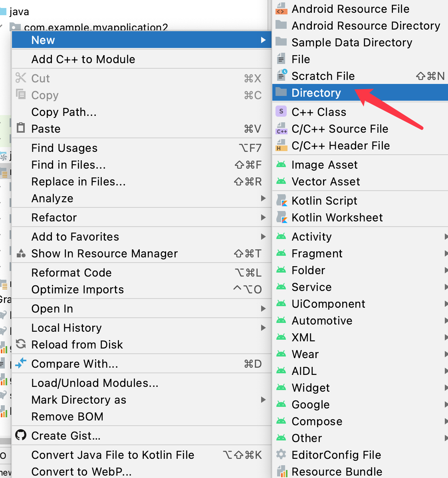Click the EditorConfig File gear icon
448x478 pixels.
pos(281,454)
